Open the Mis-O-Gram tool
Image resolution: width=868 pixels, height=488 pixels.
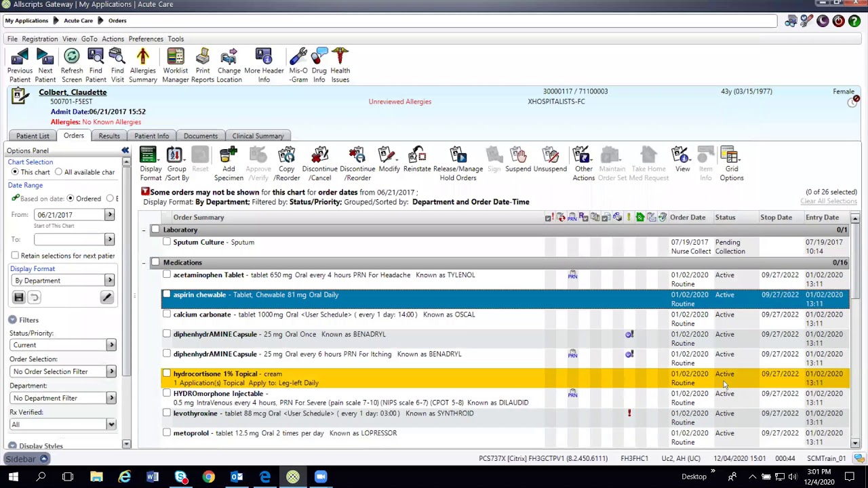298,65
